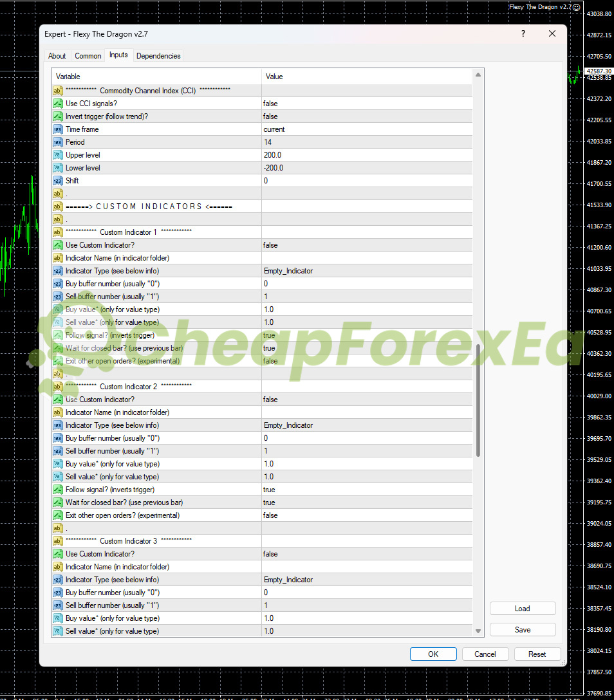Click the string icon beside the Commodity Channel Index header
Screen dimensions: 614x700
[x=58, y=91]
